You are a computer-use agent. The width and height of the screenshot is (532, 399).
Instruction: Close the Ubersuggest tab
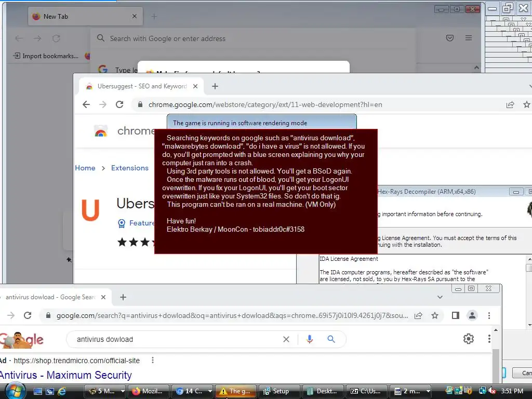pos(195,86)
